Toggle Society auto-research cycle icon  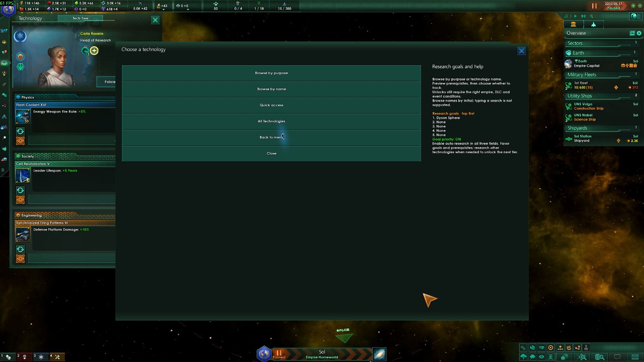(20, 190)
